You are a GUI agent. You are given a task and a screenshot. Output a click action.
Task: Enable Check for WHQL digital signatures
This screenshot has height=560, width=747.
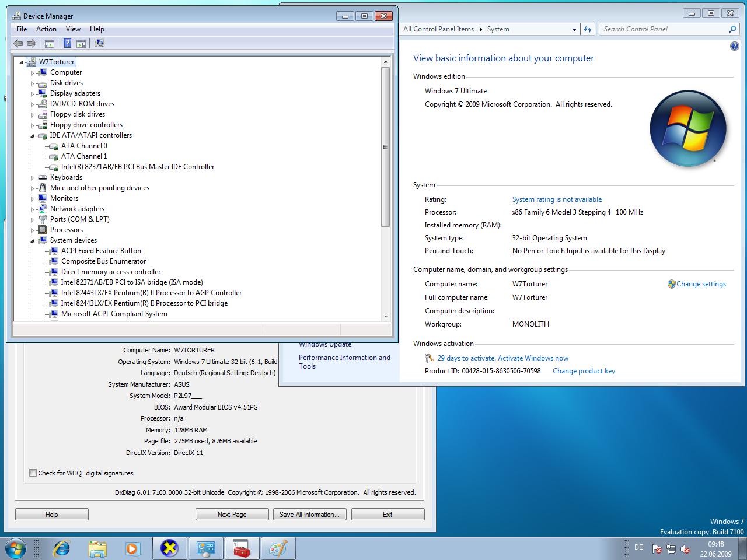click(33, 473)
